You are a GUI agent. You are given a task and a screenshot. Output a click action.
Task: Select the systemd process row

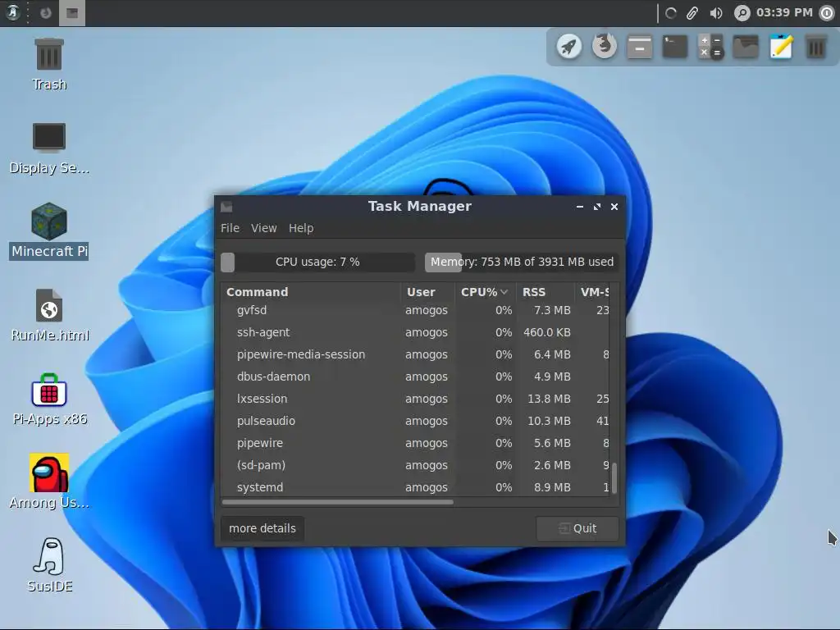tap(415, 487)
